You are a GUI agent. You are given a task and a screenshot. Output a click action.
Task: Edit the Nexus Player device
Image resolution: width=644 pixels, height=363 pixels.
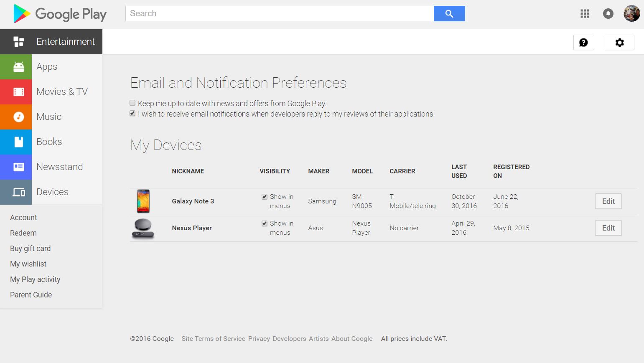pyautogui.click(x=608, y=228)
